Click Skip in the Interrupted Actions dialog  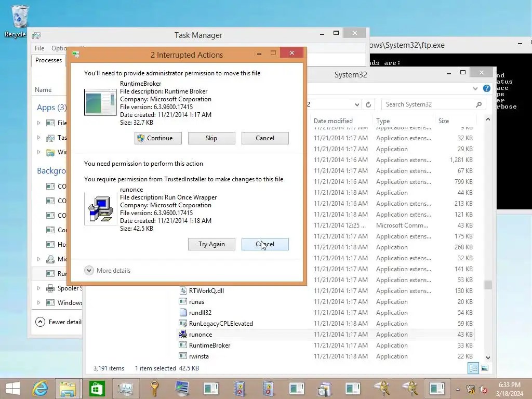coord(211,138)
